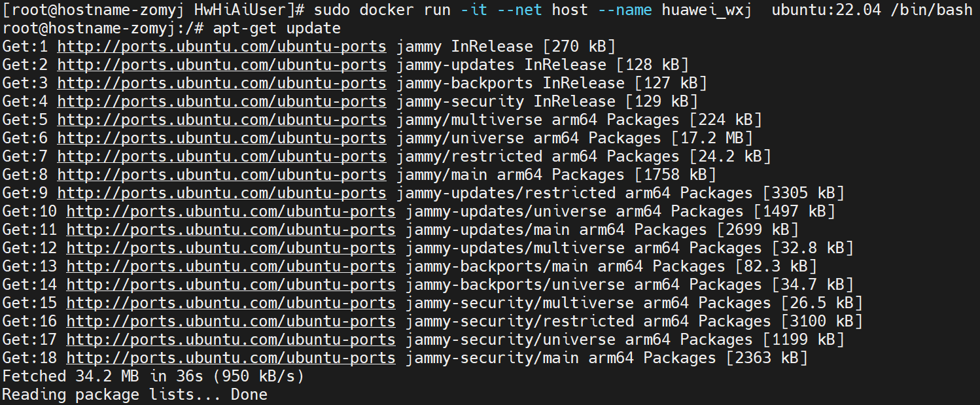Open the ports.ubuntu.com link on Get:8 line
This screenshot has width=980, height=405.
[222, 175]
